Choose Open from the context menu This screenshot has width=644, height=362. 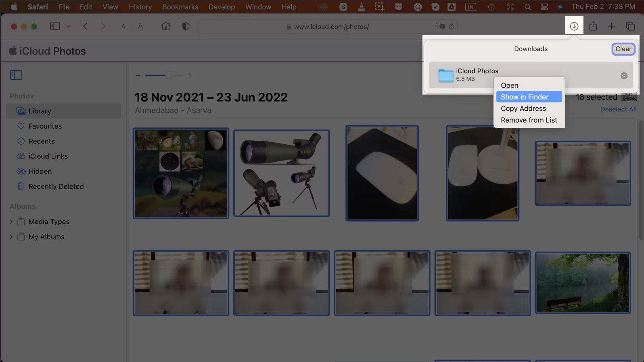[529, 85]
